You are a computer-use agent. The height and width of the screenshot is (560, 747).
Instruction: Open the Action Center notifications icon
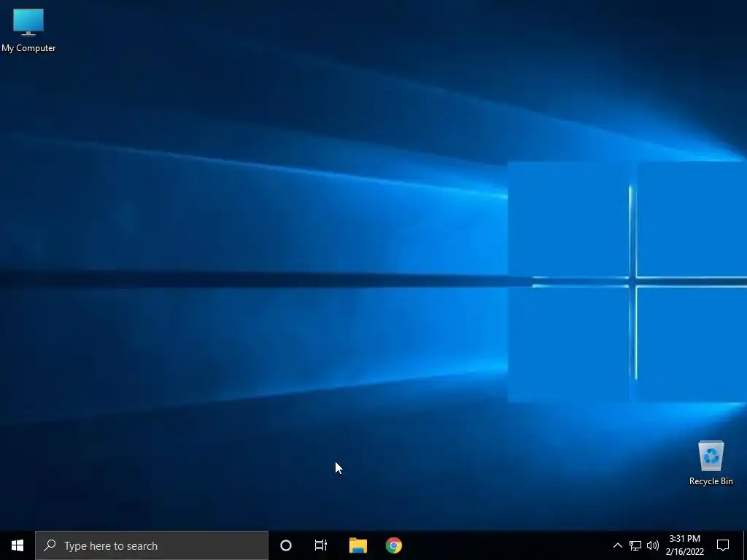(723, 545)
